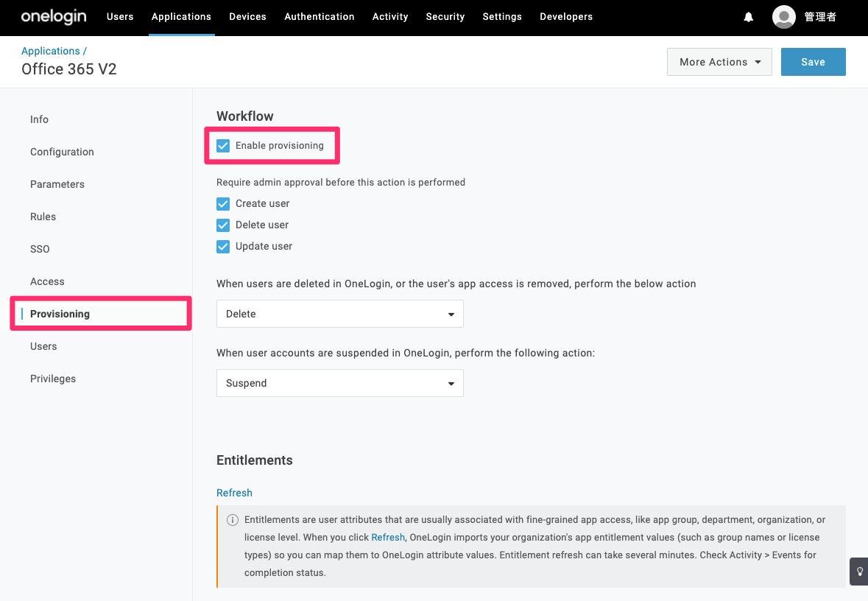The height and width of the screenshot is (601, 868).
Task: Click the Workflow heading
Action: pyautogui.click(x=244, y=116)
